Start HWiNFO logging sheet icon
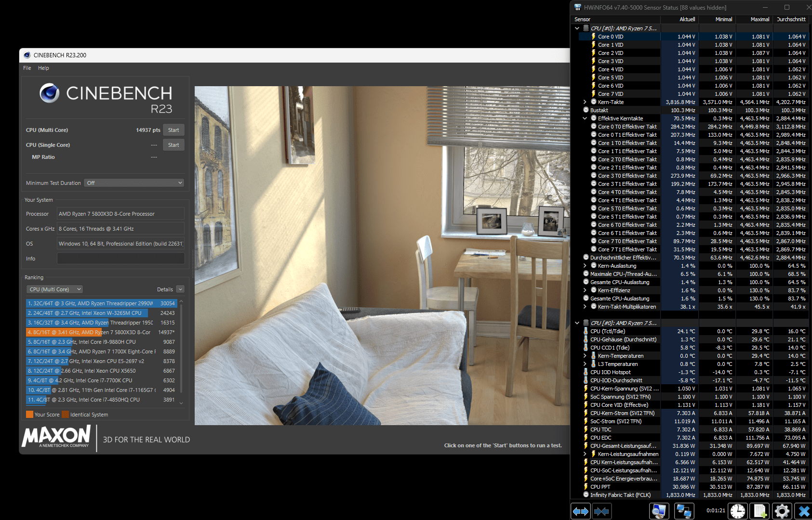 pos(760,511)
